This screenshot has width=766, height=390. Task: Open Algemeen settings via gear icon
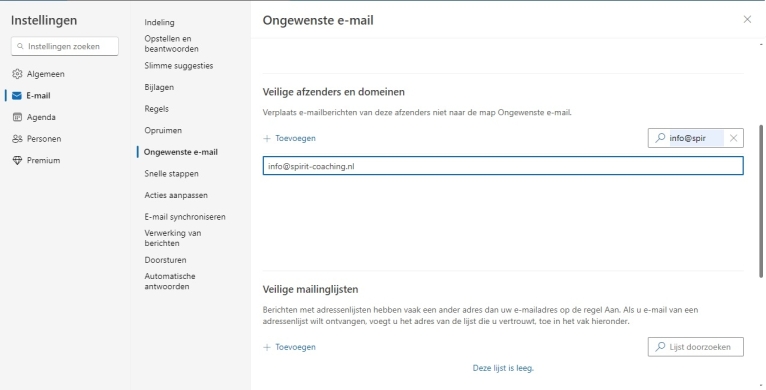point(17,74)
